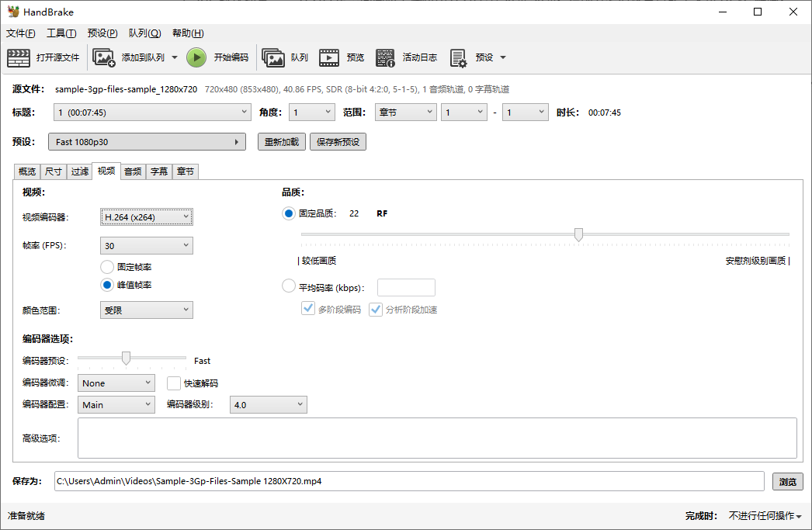Toggle the analysis pass turbo (分析阶段加速) checkbox
This screenshot has width=812, height=530.
[x=376, y=310]
